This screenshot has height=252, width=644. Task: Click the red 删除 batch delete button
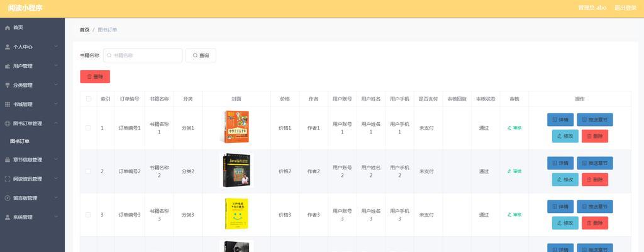pos(95,77)
